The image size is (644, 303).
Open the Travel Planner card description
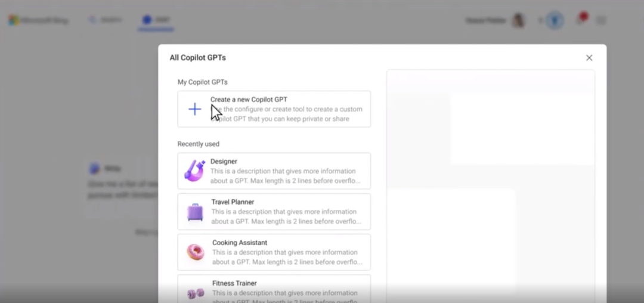(286, 217)
